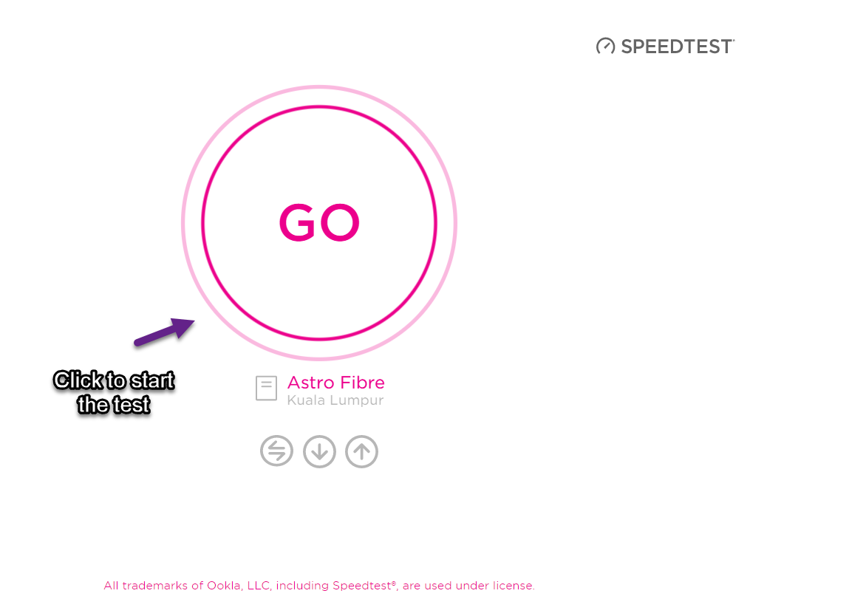The height and width of the screenshot is (616, 849).
Task: Click the word Speedtest® in footer
Action: [x=364, y=586]
